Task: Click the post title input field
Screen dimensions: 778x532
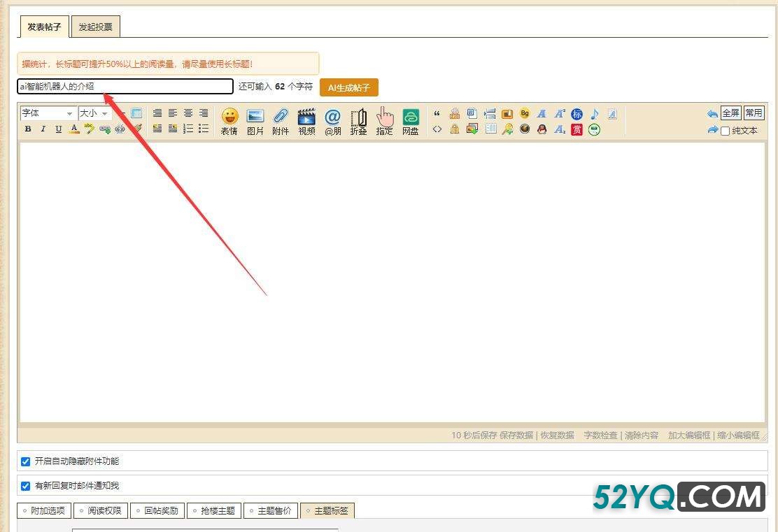Action: click(x=126, y=87)
